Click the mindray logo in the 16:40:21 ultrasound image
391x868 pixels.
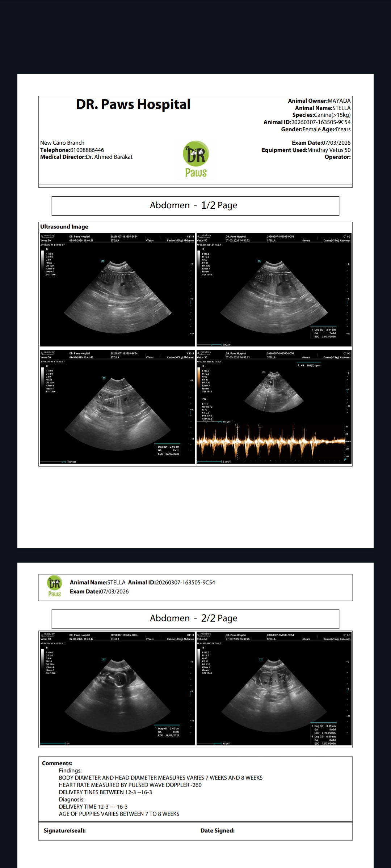[x=48, y=236]
